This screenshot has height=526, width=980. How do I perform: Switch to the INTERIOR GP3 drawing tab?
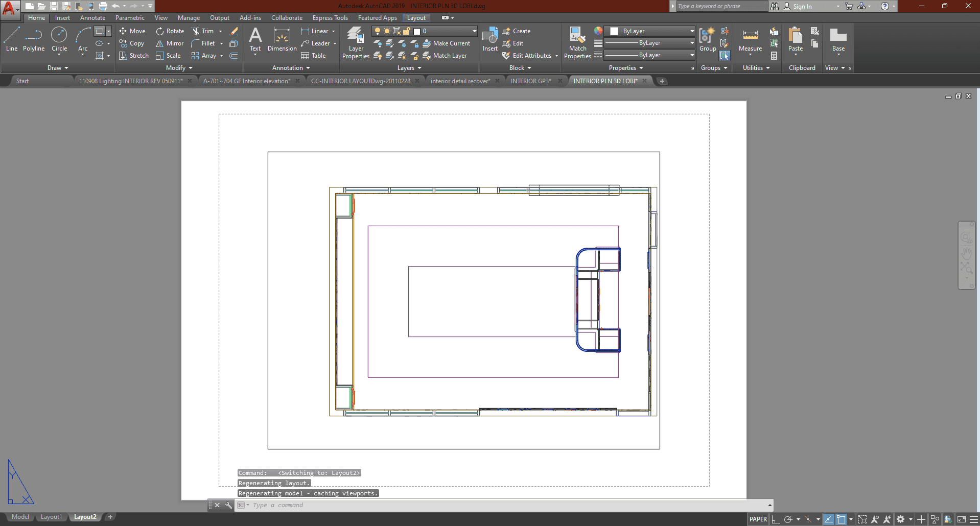coord(531,81)
